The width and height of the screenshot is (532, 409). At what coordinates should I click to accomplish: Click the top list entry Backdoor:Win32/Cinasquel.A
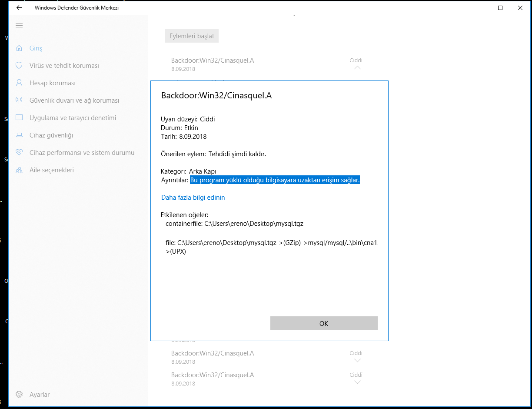point(213,60)
